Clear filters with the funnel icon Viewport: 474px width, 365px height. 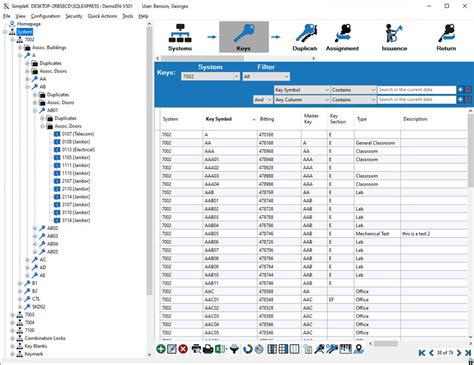pos(235,349)
